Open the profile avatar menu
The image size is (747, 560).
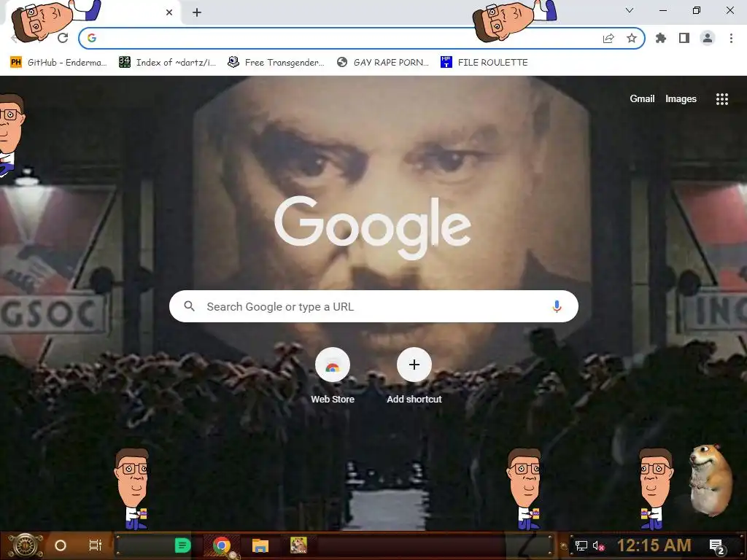pos(708,38)
